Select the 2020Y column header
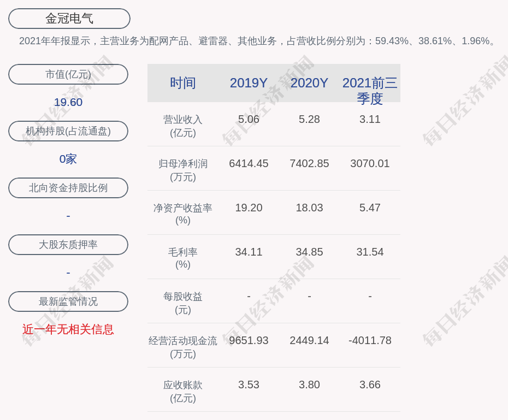Image resolution: width=508 pixels, height=420 pixels. coord(309,83)
